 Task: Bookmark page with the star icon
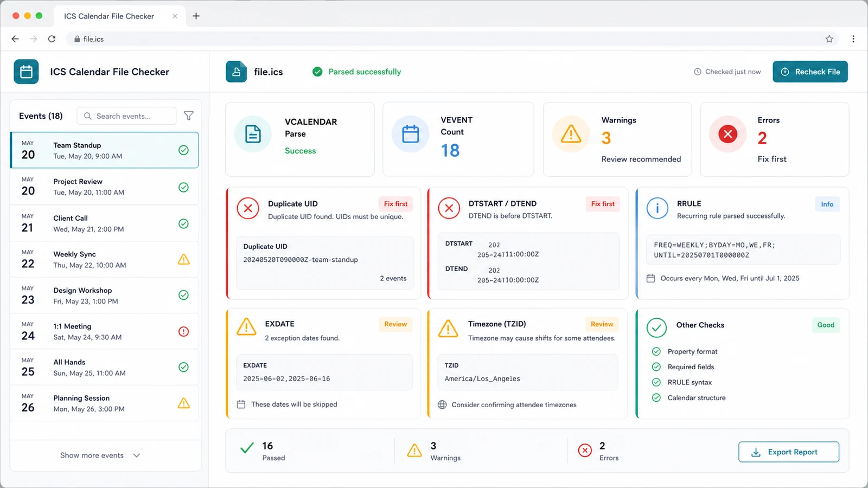click(829, 39)
